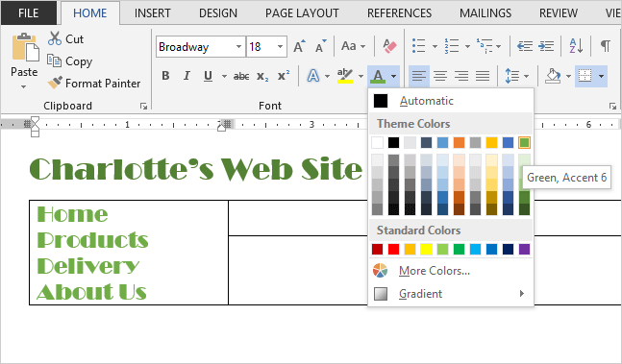
Task: Increase paragraph indent
Action: (x=546, y=46)
